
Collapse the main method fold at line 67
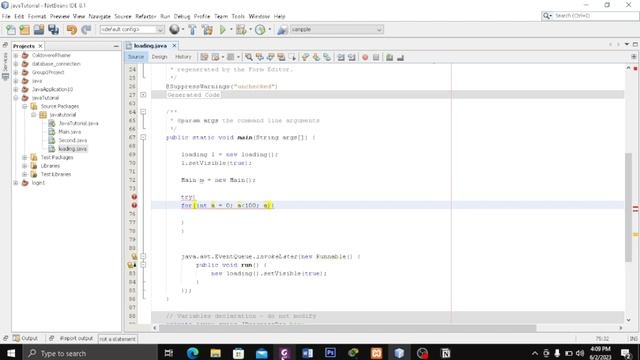[143, 137]
